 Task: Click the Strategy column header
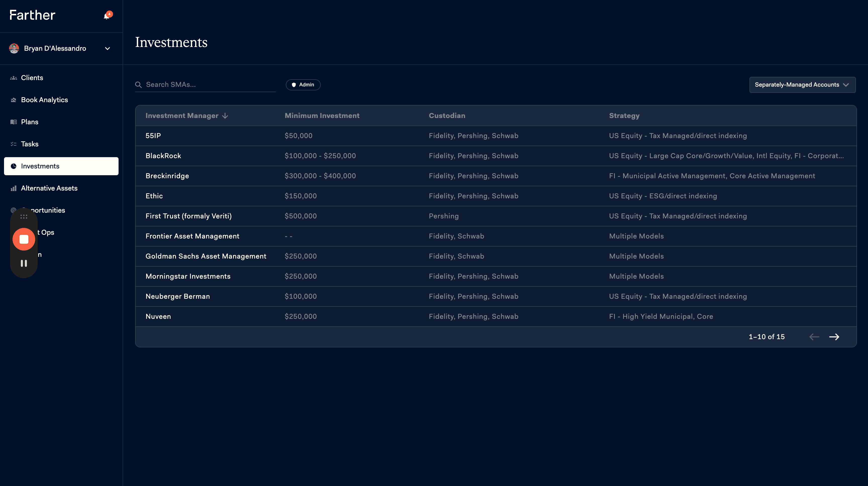[624, 115]
